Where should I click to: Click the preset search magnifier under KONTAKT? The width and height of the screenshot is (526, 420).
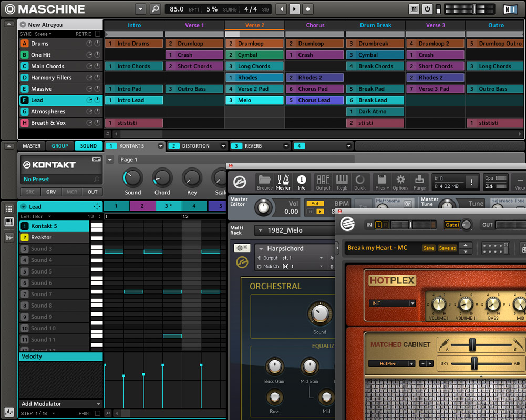coord(97,180)
